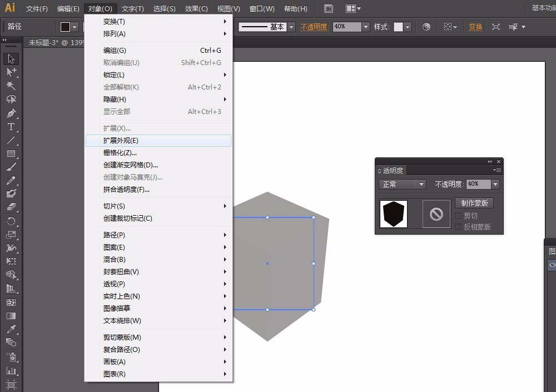Select the Pen tool
This screenshot has height=392, width=556.
12,112
